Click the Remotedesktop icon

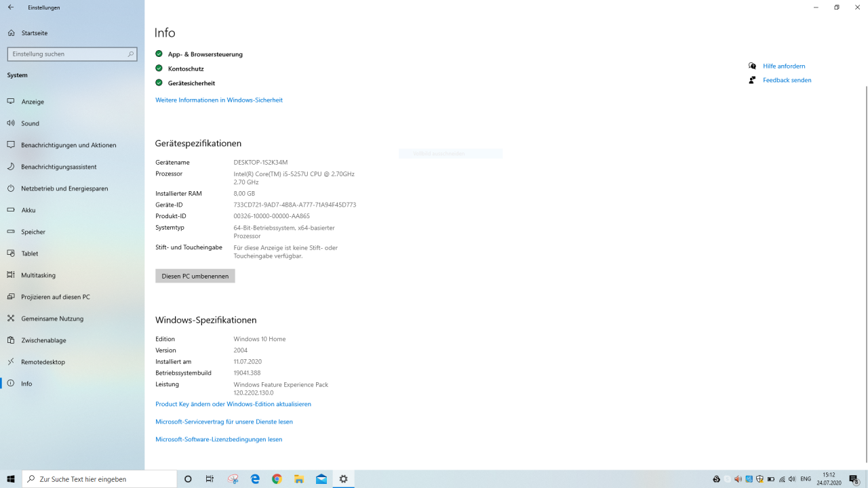coord(11,362)
